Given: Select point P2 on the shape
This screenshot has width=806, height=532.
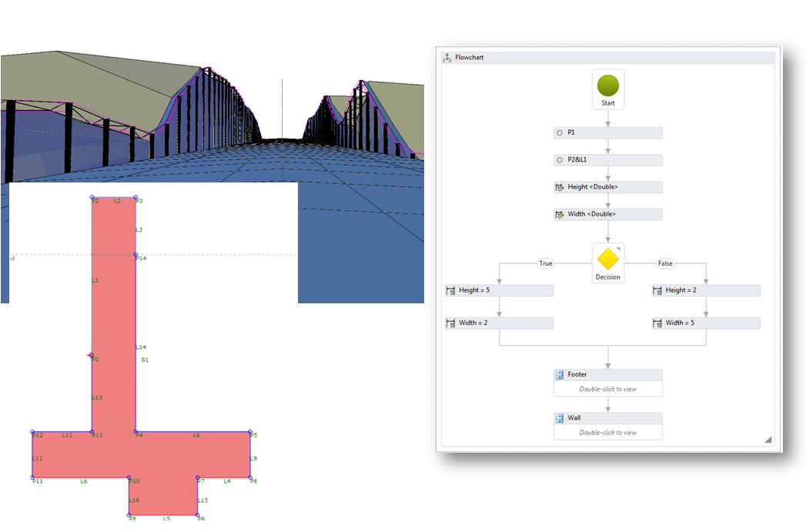Looking at the screenshot, I should [92, 197].
